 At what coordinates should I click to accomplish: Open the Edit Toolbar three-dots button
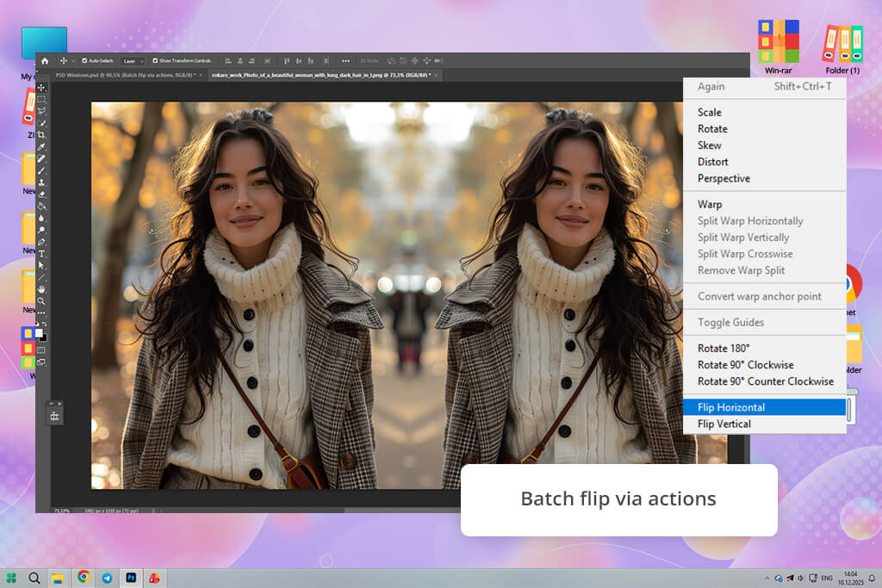pos(41,313)
